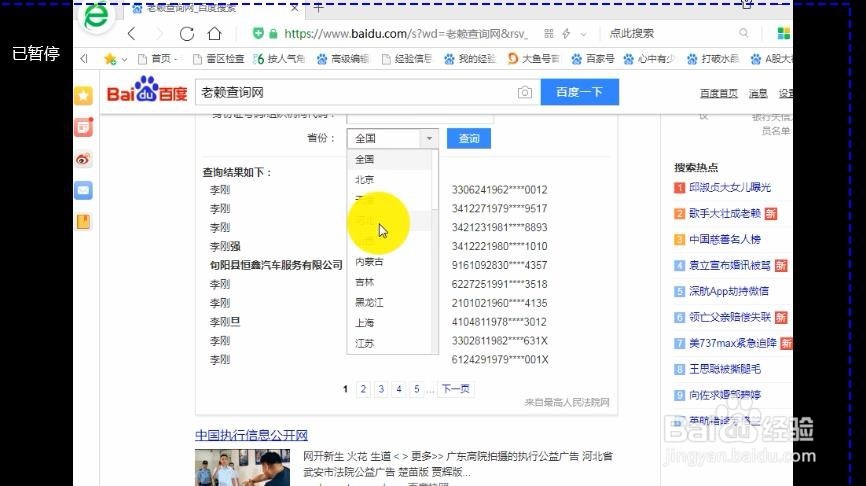Reload the page with refresh icon
The height and width of the screenshot is (486, 866).
pyautogui.click(x=187, y=34)
